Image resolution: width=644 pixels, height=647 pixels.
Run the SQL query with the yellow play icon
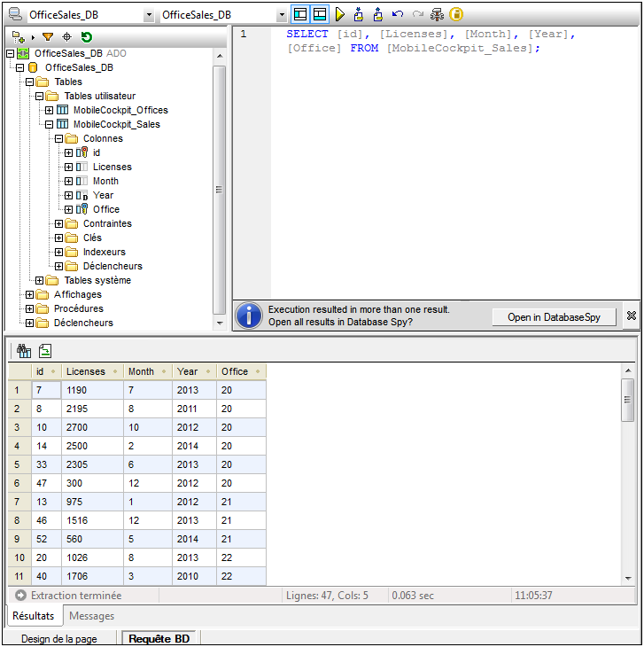point(339,14)
